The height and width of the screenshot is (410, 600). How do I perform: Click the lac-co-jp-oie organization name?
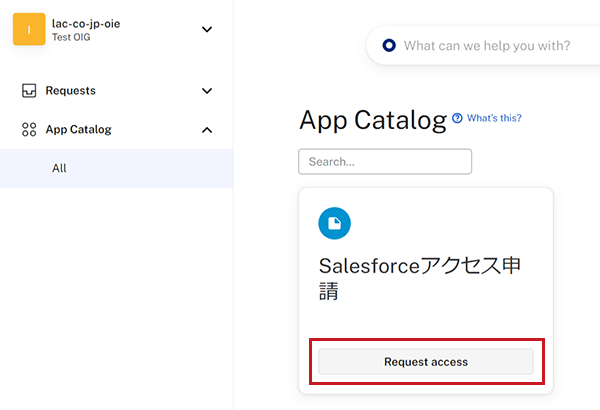(x=86, y=24)
